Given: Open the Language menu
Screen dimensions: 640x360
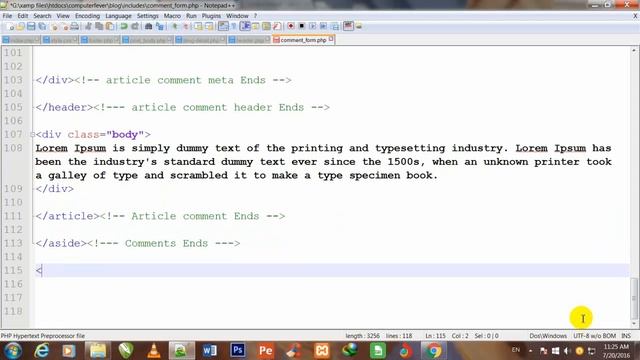Looking at the screenshot, I should (x=118, y=16).
